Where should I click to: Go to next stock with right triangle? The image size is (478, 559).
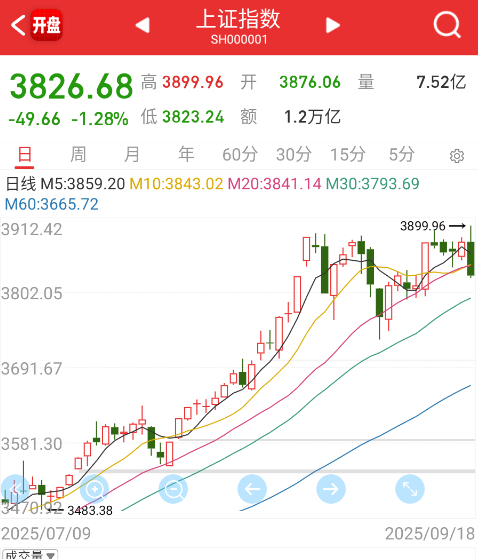coord(333,25)
